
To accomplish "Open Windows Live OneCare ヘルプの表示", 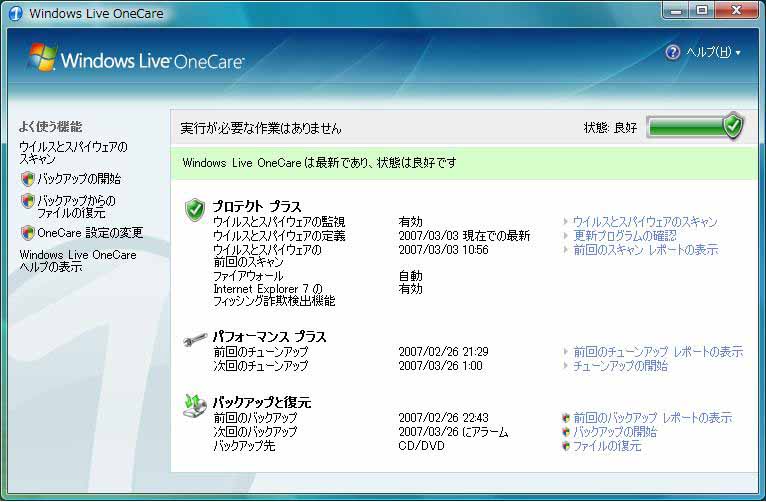I will 78,261.
